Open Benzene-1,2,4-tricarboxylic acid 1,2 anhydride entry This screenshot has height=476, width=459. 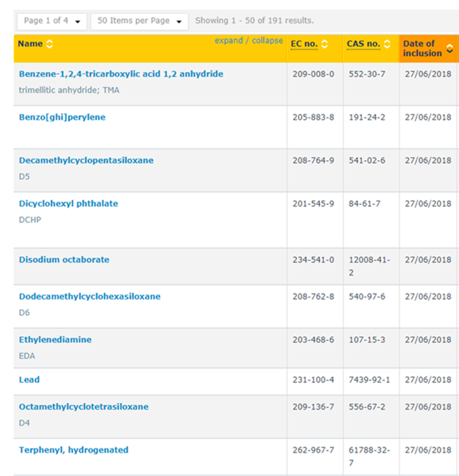pyautogui.click(x=121, y=74)
